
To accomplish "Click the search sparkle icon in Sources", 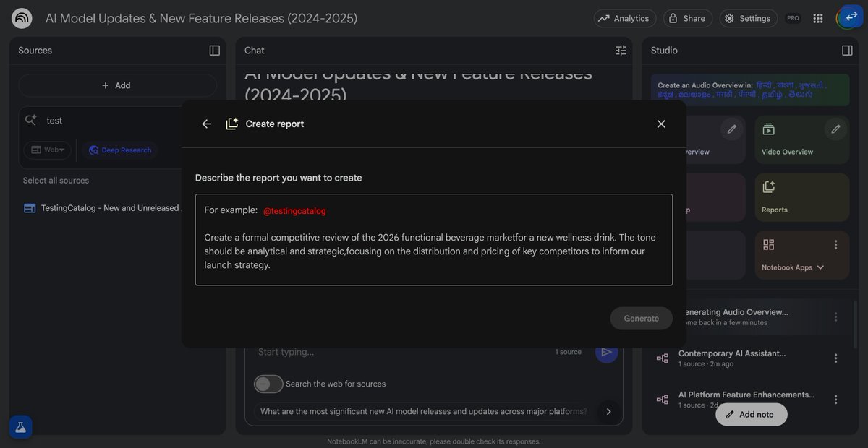I will [x=30, y=120].
